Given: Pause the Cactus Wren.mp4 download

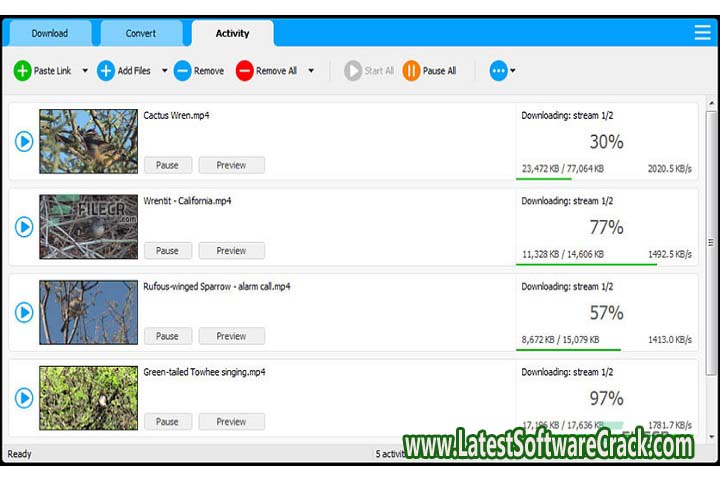Looking at the screenshot, I should [x=167, y=165].
